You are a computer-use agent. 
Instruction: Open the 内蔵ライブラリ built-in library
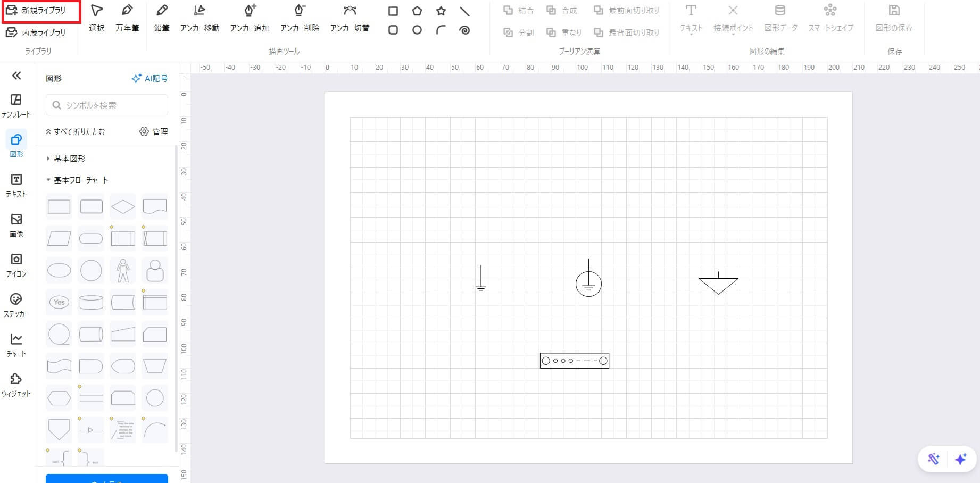(x=36, y=32)
